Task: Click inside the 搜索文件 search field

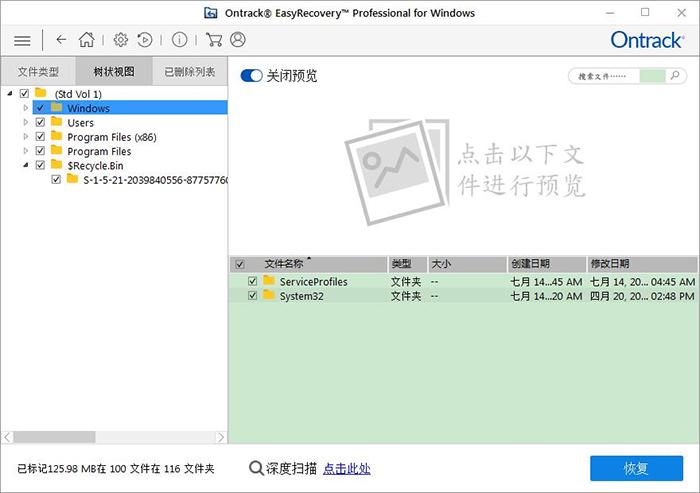Action: [x=604, y=76]
